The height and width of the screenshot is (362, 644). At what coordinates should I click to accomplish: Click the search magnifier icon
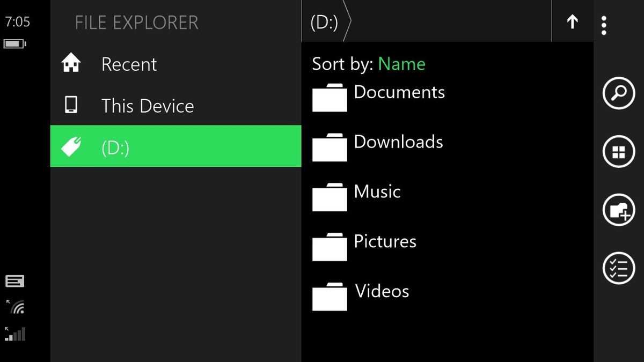click(x=618, y=92)
